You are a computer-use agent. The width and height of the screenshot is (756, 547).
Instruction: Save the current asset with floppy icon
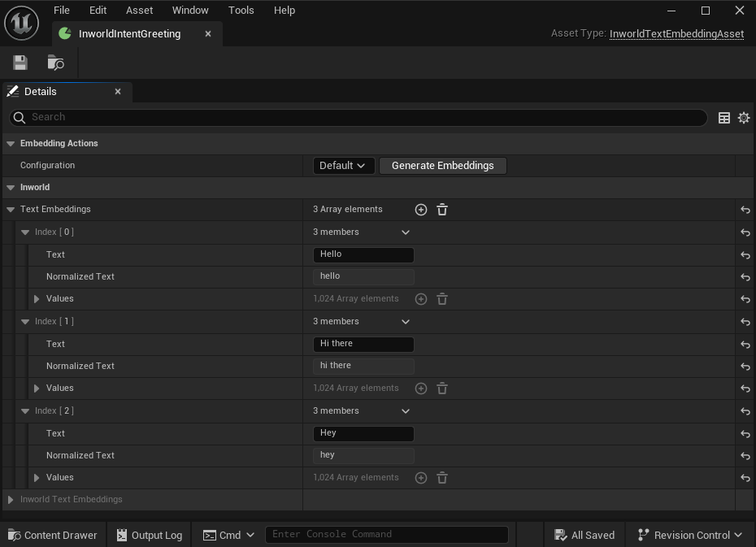pos(20,63)
